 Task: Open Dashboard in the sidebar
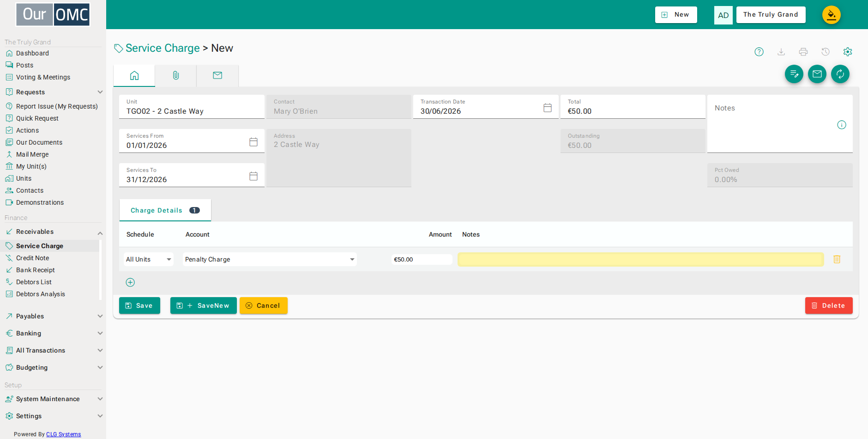[32, 53]
